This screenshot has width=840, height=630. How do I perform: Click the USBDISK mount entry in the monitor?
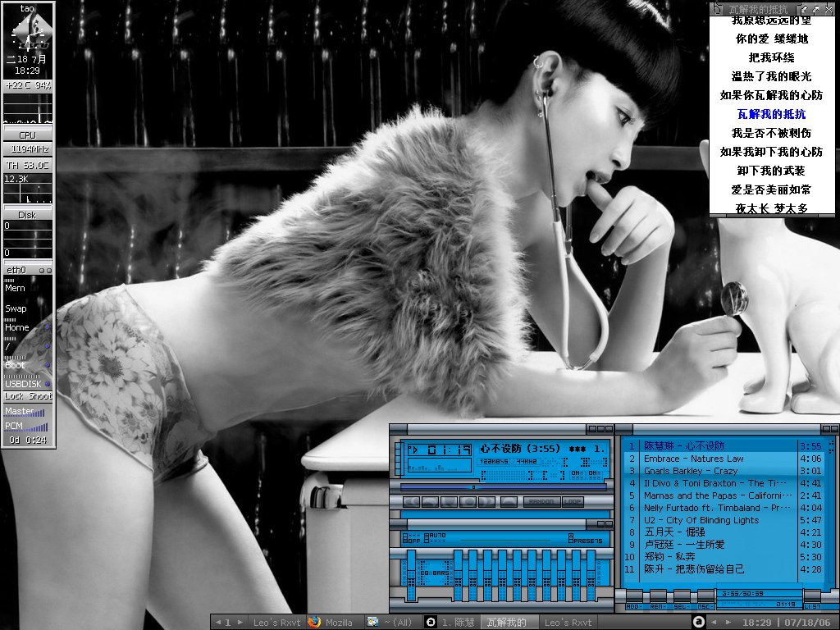[x=28, y=383]
